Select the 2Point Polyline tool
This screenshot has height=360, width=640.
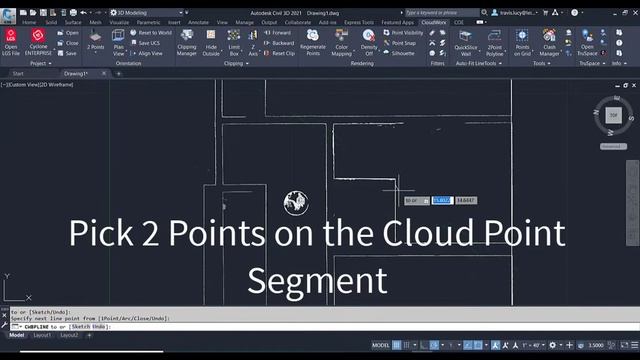494,42
